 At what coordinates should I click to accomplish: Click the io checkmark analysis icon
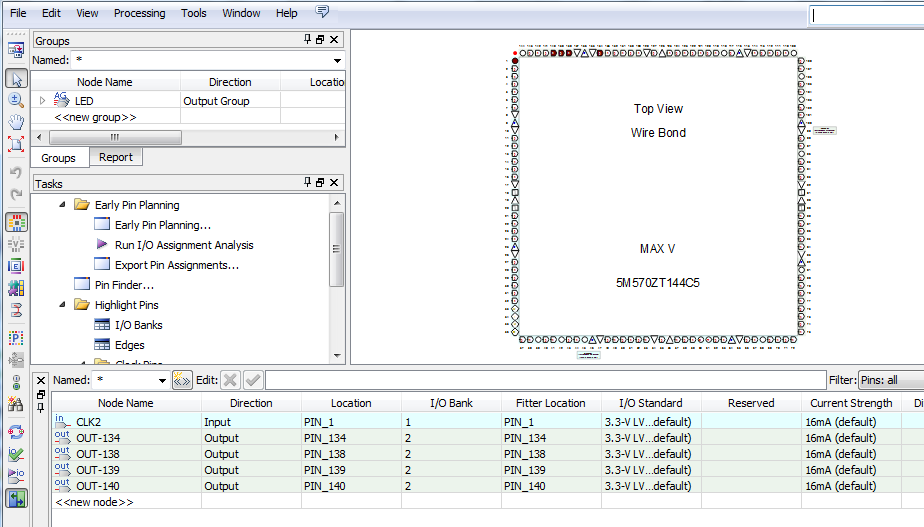point(16,454)
